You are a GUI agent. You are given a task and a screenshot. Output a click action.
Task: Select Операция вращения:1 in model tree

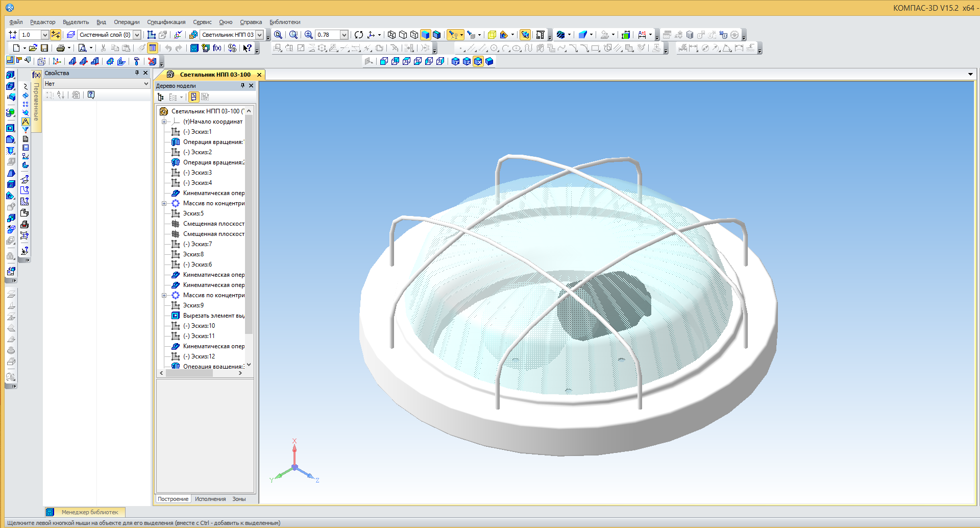click(208, 142)
